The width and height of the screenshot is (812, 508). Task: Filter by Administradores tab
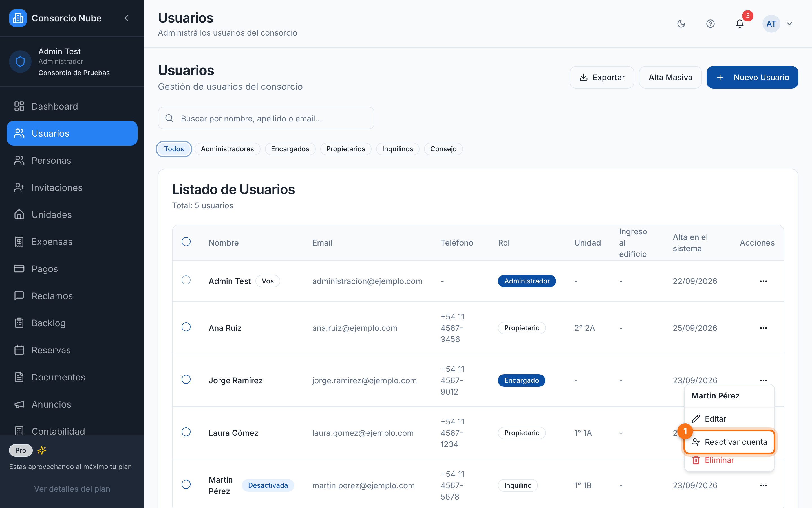pyautogui.click(x=227, y=149)
